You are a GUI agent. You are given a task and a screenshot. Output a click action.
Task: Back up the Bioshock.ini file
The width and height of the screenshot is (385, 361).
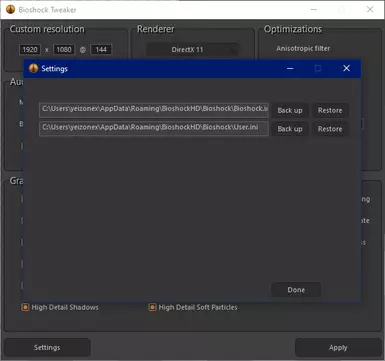[290, 110]
